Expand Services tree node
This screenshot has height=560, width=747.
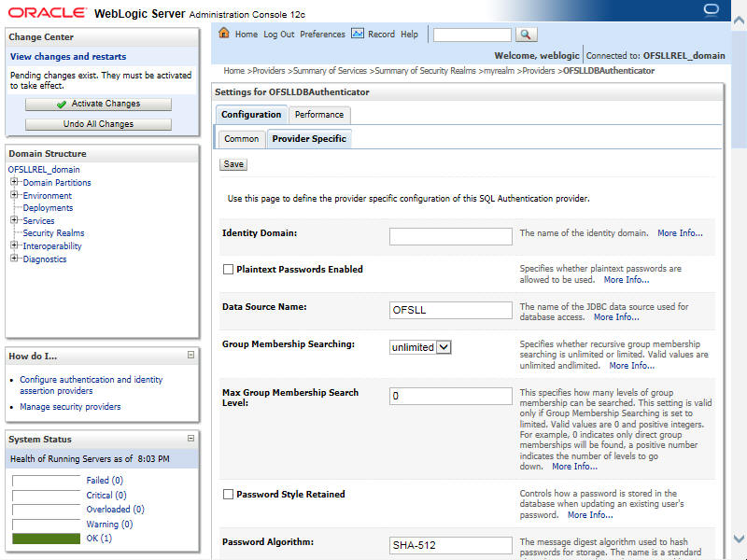pyautogui.click(x=14, y=220)
